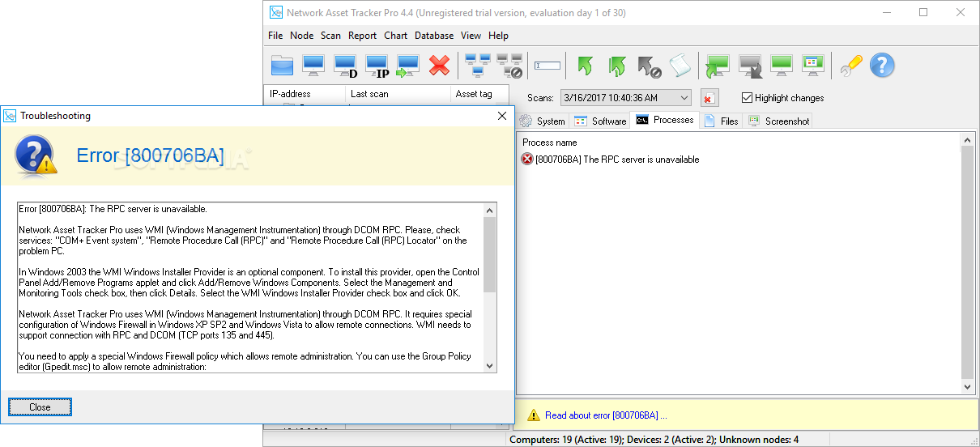Image resolution: width=980 pixels, height=447 pixels.
Task: Click the monitor with green arrow icon
Action: pyautogui.click(x=408, y=66)
